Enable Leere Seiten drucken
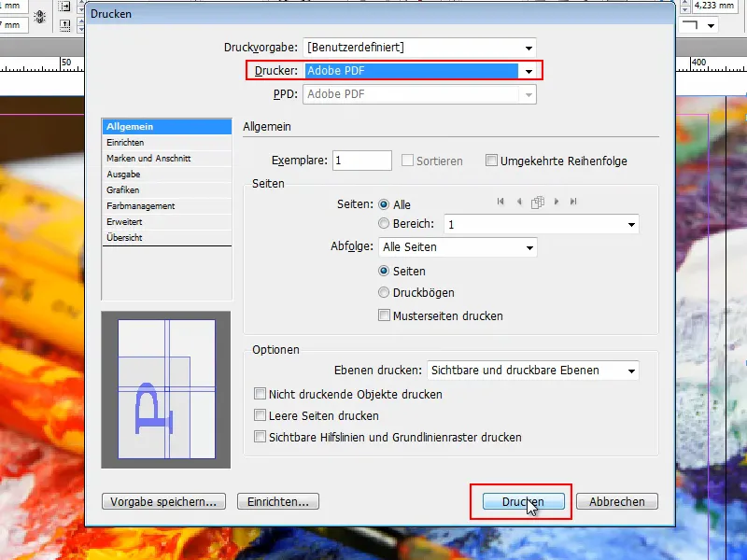 click(260, 415)
